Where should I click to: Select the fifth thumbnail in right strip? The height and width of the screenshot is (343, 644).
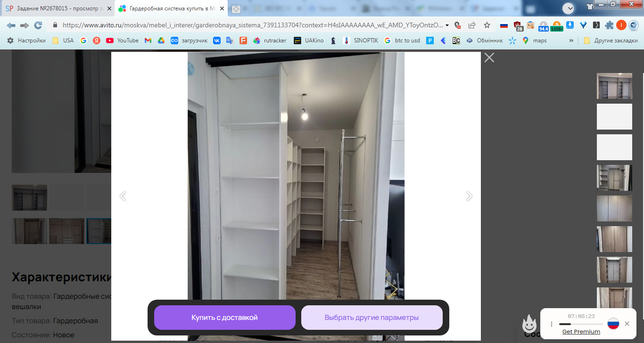pyautogui.click(x=614, y=208)
